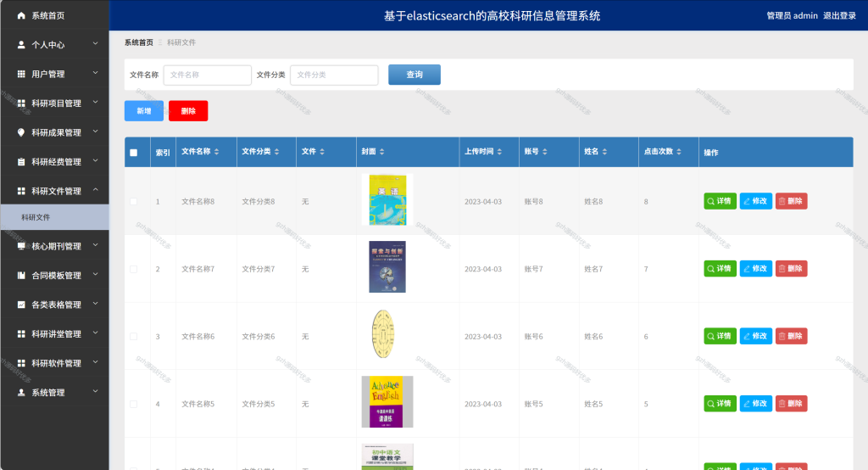
Task: Sort by 姓名 column arrows
Action: tap(604, 151)
